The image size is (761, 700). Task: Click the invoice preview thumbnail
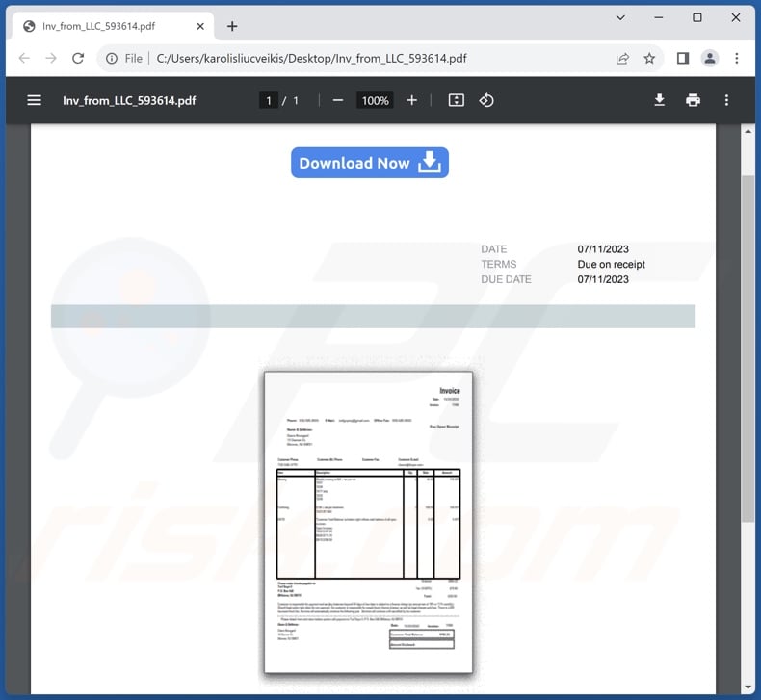pyautogui.click(x=368, y=522)
